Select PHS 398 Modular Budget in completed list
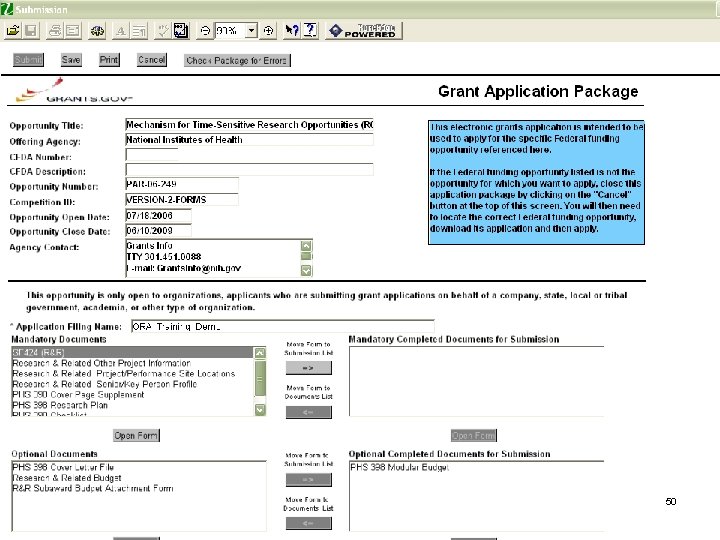720x540 pixels. coord(399,467)
